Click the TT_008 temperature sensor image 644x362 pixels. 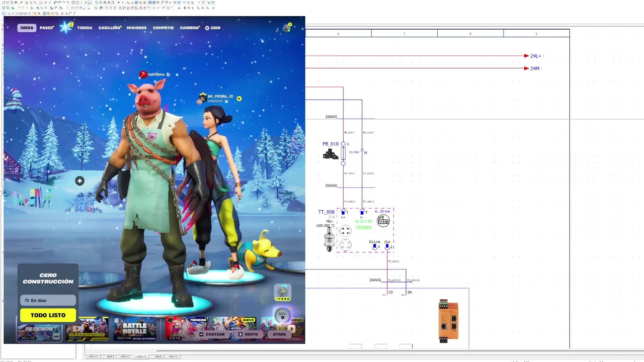pos(330,240)
